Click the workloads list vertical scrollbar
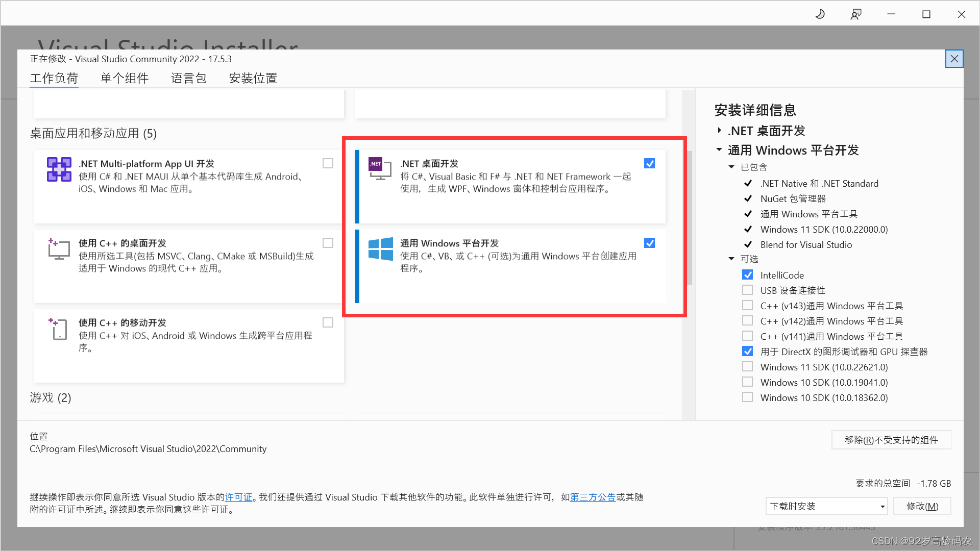 click(x=689, y=217)
